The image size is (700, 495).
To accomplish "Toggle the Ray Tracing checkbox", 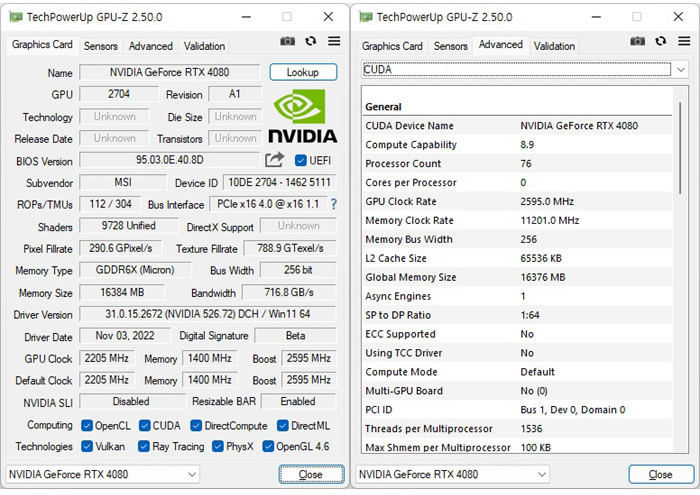I will click(144, 446).
